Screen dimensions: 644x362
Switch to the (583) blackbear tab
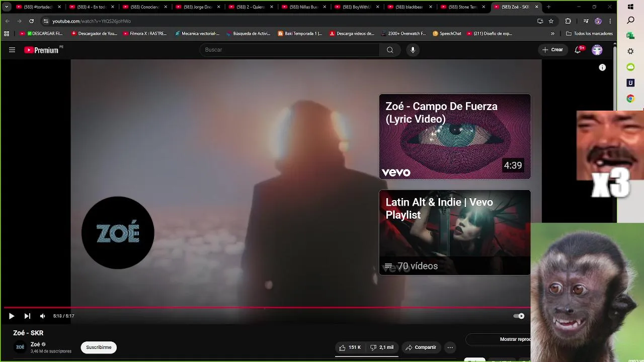pyautogui.click(x=409, y=7)
